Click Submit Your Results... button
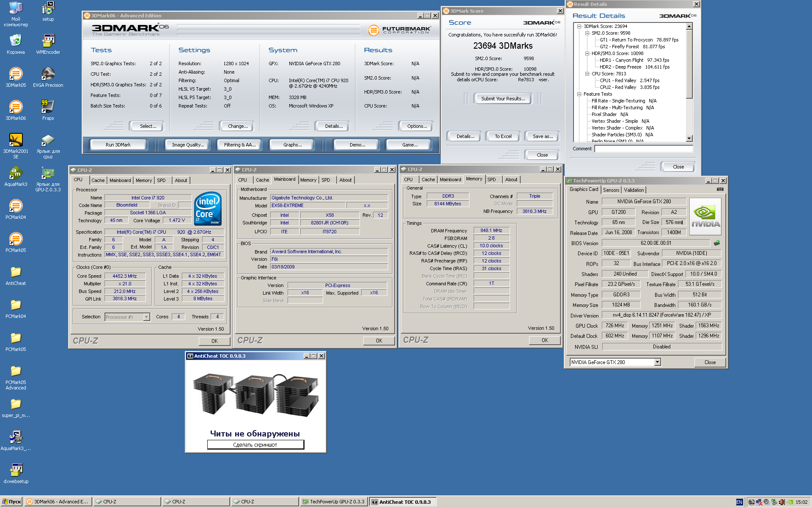Image resolution: width=812 pixels, height=508 pixels. point(503,99)
